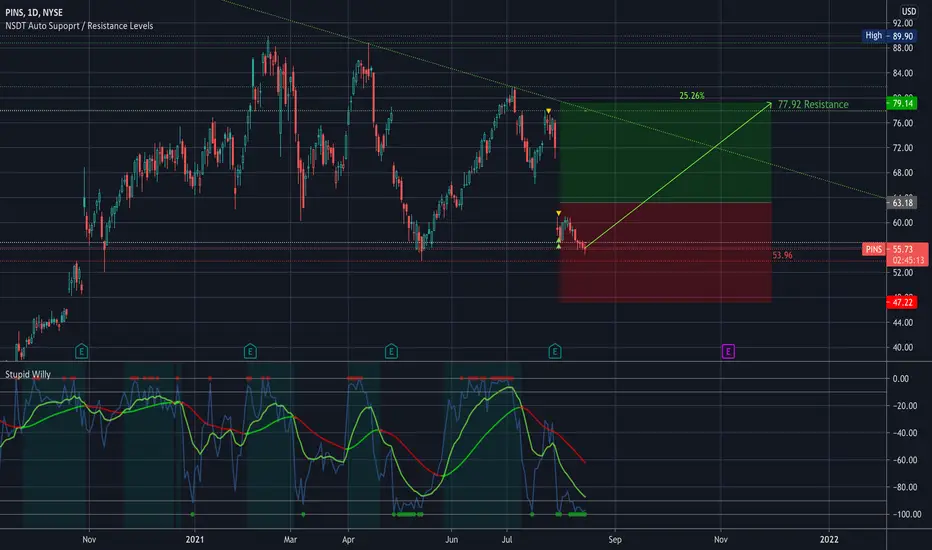The image size is (932, 550).
Task: Select the red long position stop zone
Action: [x=665, y=253]
